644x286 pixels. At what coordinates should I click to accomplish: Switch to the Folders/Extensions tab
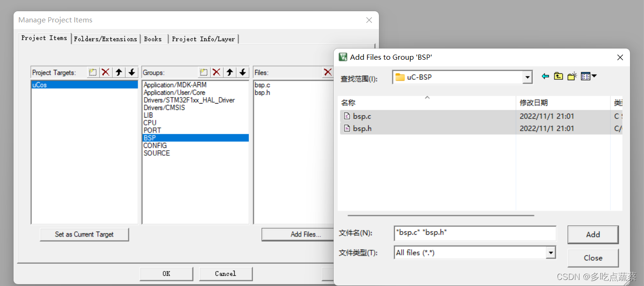tap(105, 39)
